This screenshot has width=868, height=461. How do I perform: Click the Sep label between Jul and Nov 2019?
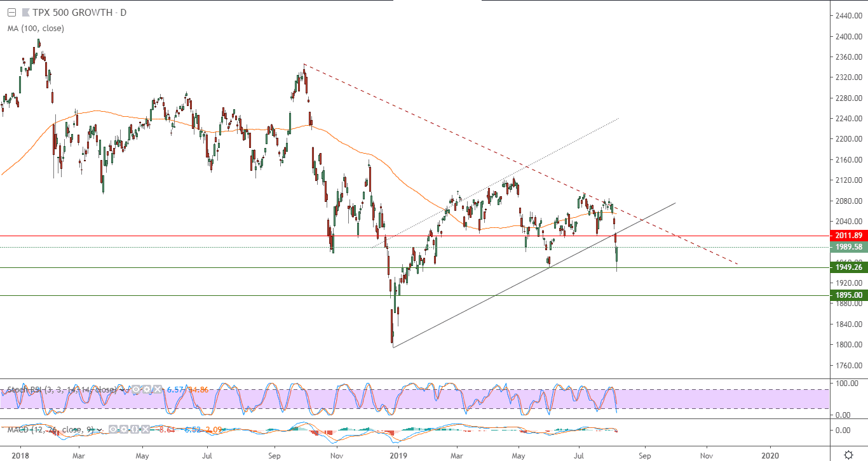(x=645, y=455)
